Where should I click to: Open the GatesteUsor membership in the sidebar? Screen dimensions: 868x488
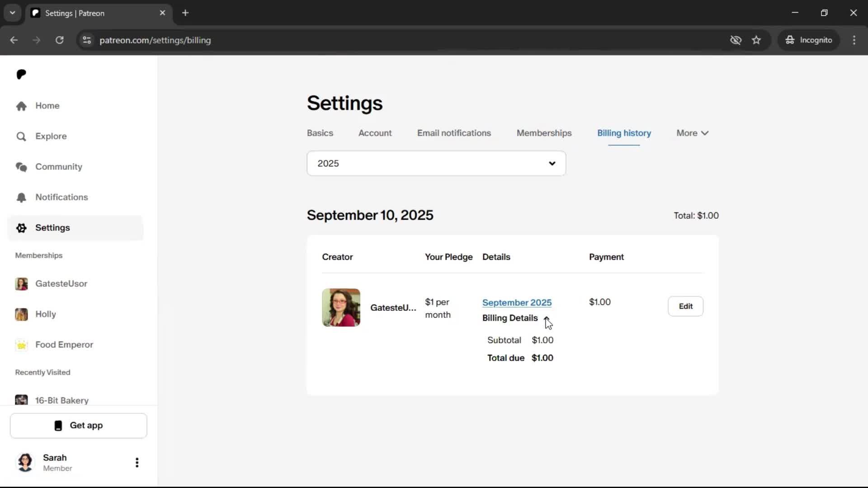tap(51, 284)
